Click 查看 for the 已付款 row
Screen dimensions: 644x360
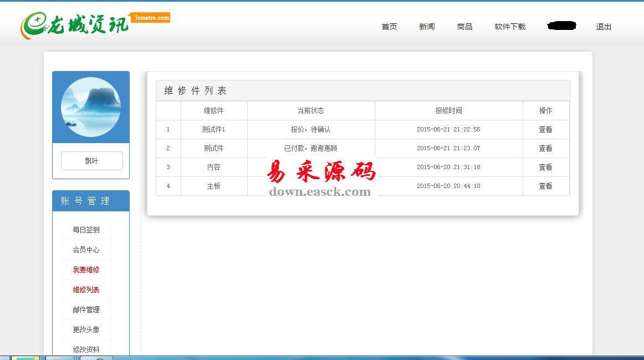point(545,148)
